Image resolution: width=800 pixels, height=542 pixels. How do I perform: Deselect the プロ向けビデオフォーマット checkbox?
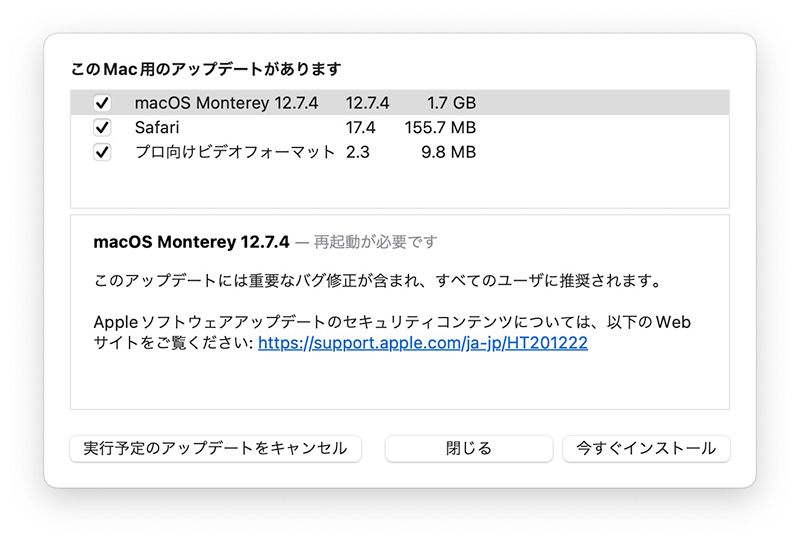(102, 152)
